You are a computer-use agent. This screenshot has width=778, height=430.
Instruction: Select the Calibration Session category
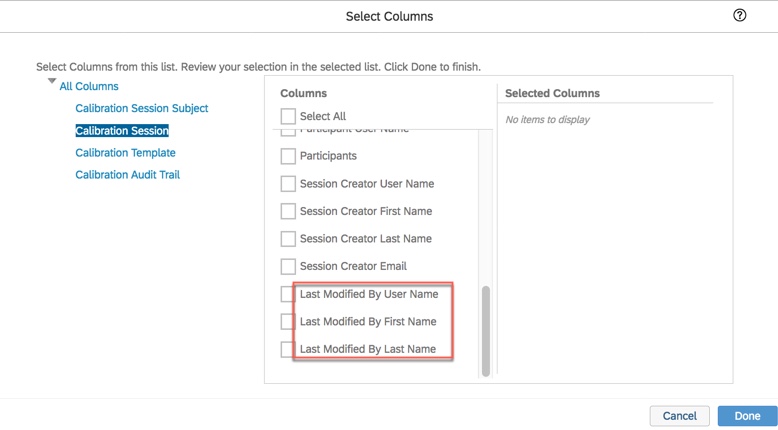coord(122,131)
